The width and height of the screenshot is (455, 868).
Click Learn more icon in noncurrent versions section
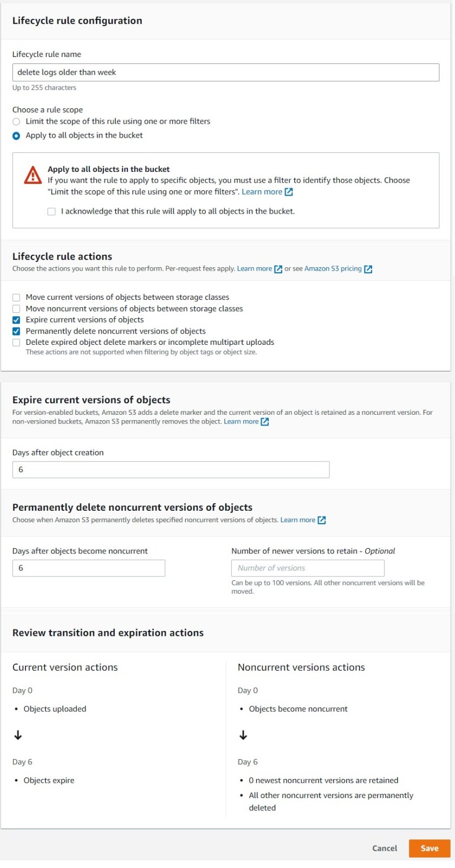point(322,519)
